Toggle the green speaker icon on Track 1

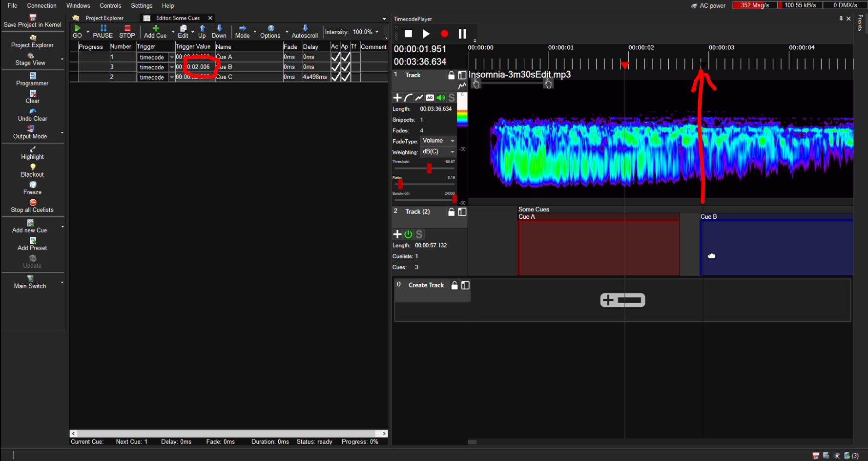click(x=440, y=98)
